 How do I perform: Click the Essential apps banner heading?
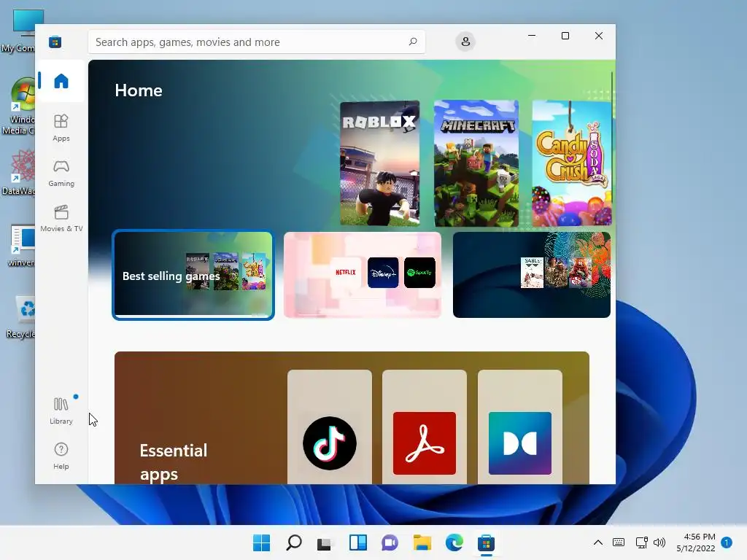pyautogui.click(x=174, y=462)
